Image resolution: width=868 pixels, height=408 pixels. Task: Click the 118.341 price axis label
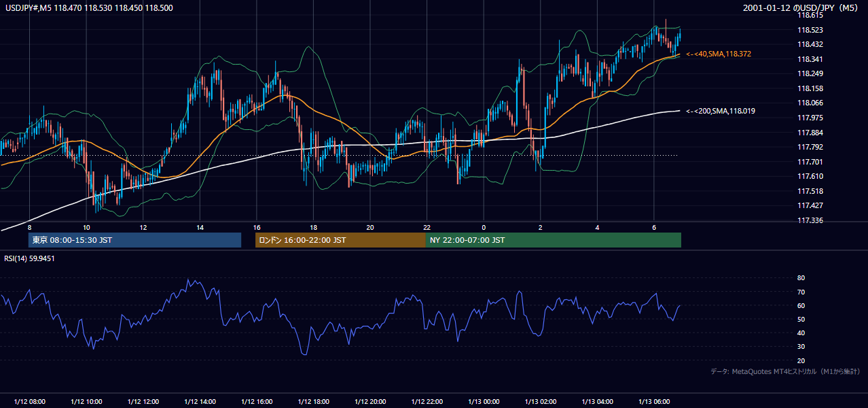pyautogui.click(x=810, y=59)
